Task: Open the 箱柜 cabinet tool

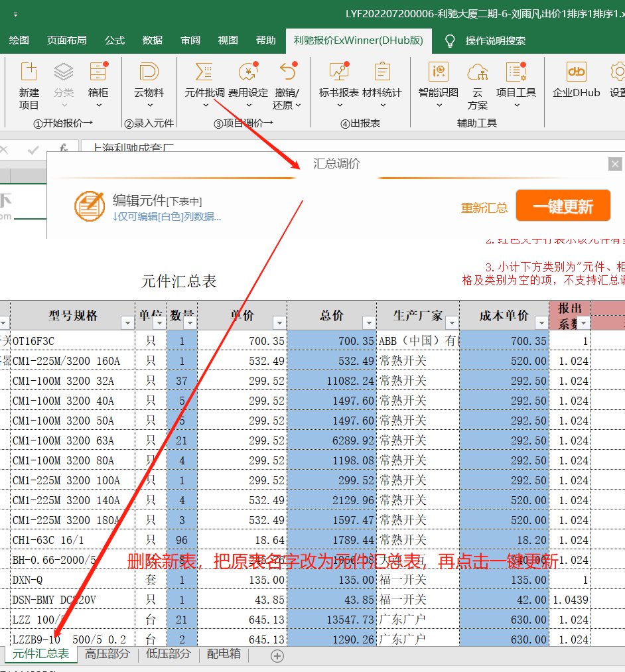Action: pyautogui.click(x=98, y=72)
